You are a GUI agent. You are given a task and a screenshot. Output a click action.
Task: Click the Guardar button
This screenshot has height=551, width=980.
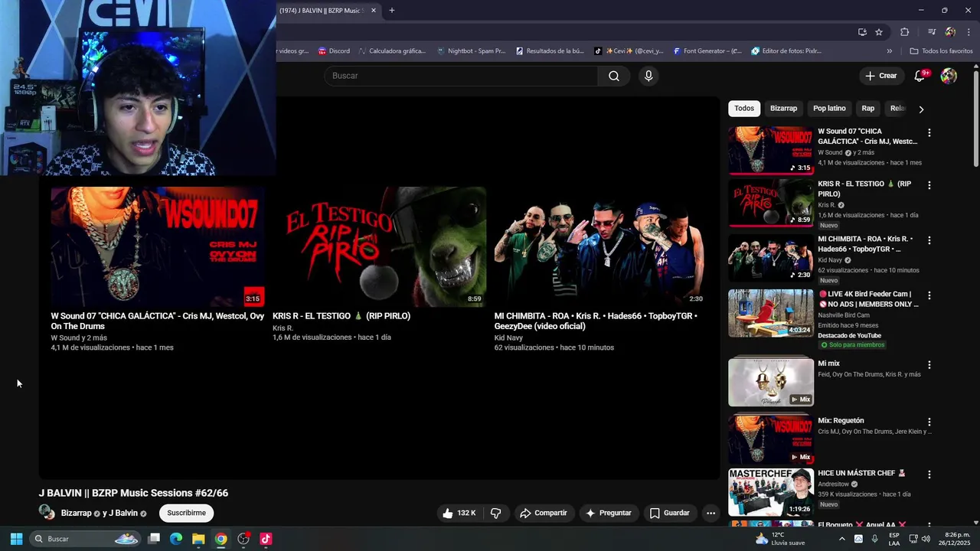[669, 513]
